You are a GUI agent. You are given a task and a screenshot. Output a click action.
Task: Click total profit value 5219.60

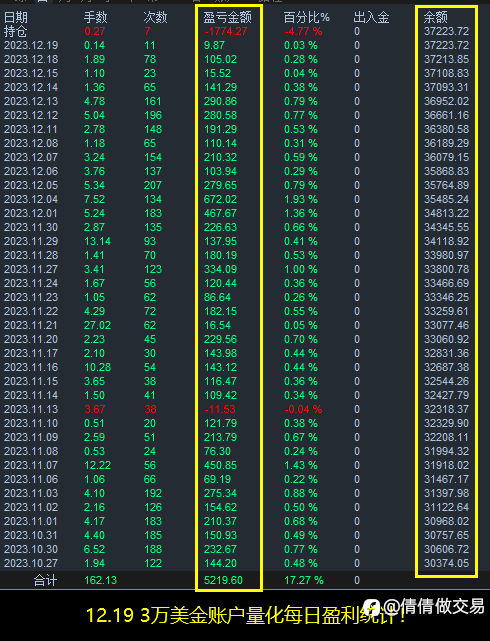pos(223,580)
